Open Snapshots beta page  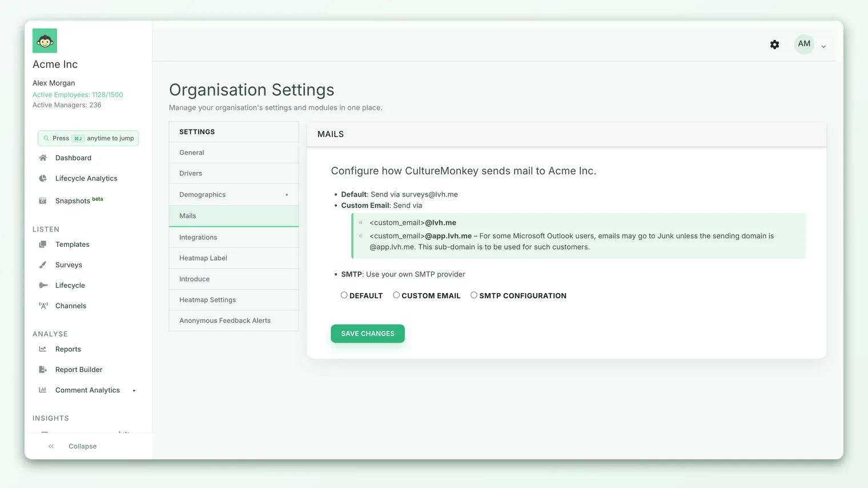coord(79,201)
